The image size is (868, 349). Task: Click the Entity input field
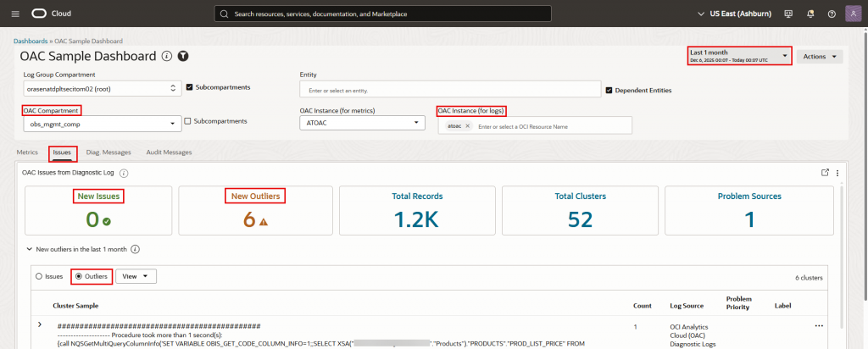(x=449, y=90)
